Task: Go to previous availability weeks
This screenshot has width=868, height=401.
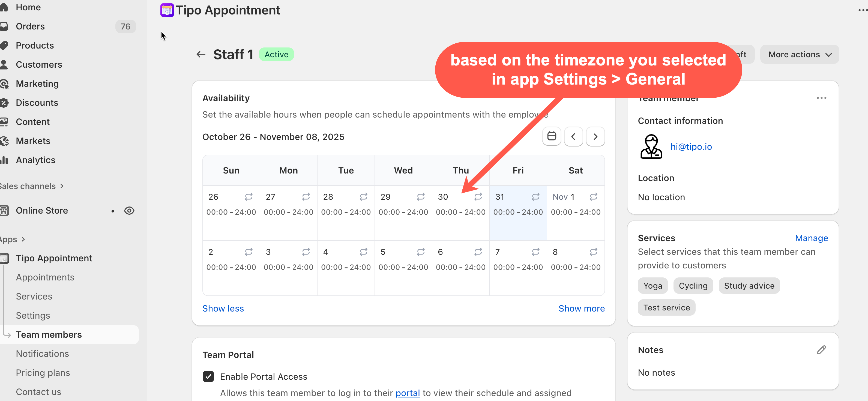Action: [573, 136]
